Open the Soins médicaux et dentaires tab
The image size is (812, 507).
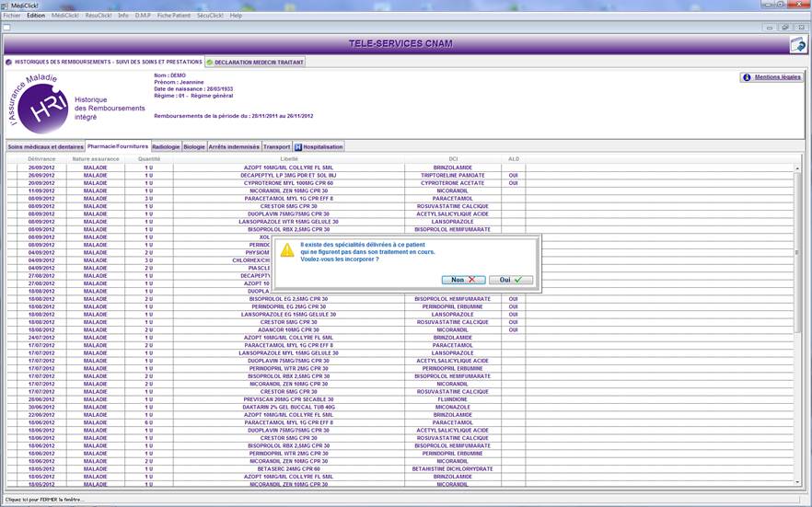[x=46, y=147]
